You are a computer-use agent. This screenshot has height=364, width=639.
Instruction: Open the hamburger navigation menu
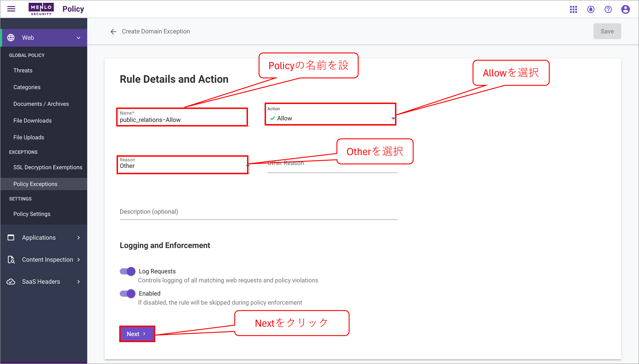pyautogui.click(x=11, y=9)
